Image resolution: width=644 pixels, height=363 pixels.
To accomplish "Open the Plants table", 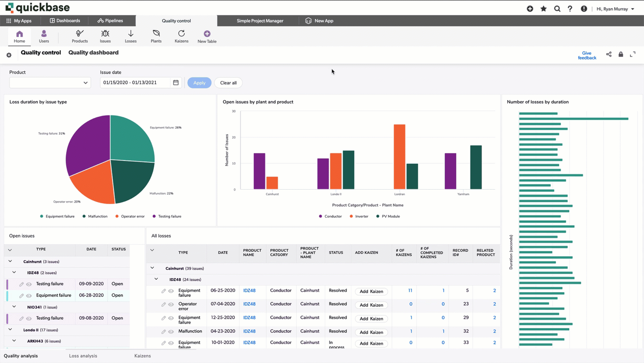I will coord(156,36).
